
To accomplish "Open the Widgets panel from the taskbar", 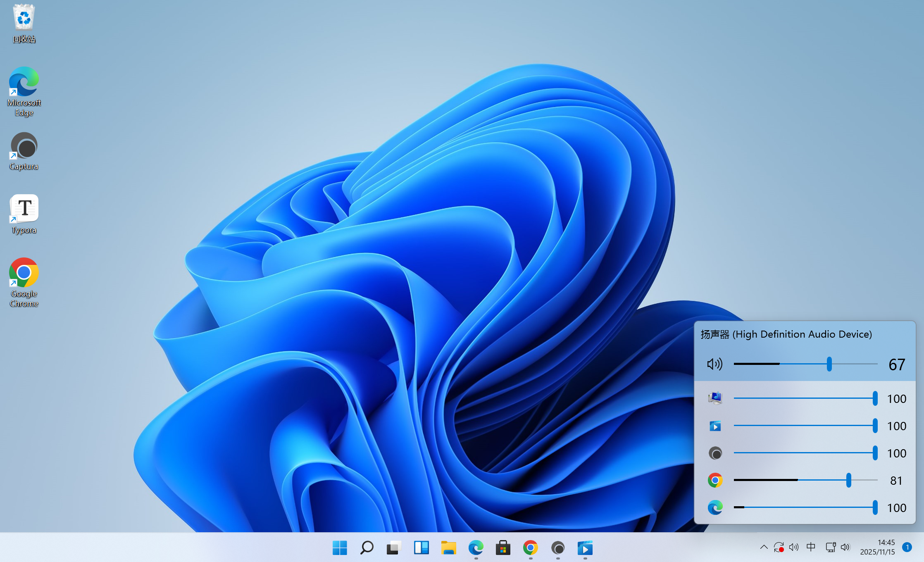I will [421, 548].
